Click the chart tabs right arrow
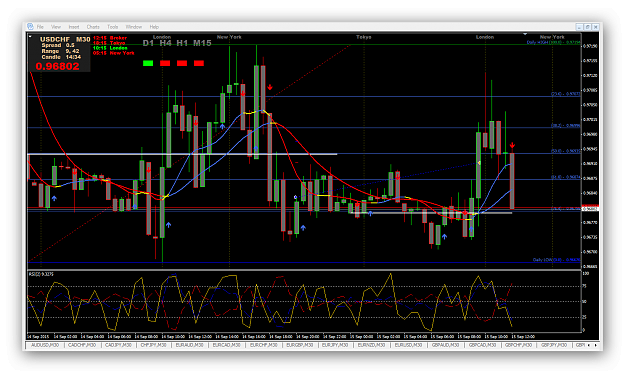Viewport: 625px width, 373px height. (596, 345)
